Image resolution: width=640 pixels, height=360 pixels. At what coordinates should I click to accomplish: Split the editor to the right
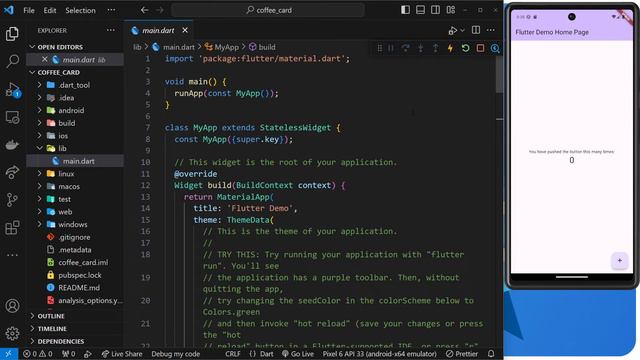[476, 30]
